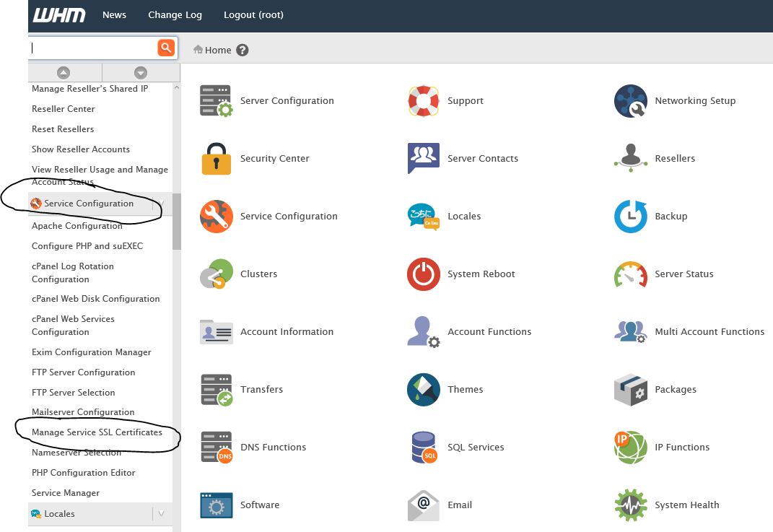Click the Networking Setup icon
The width and height of the screenshot is (773, 532).
(x=630, y=101)
